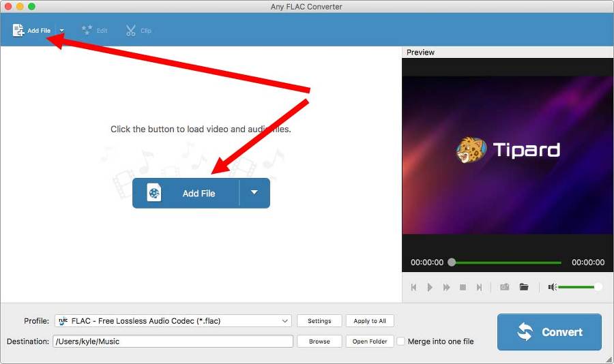Viewport: 614px width, 364px height.
Task: Click the Browse button
Action: click(319, 342)
